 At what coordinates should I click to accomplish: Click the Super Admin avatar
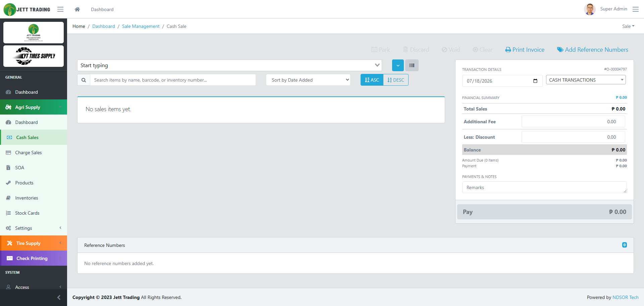tap(590, 9)
